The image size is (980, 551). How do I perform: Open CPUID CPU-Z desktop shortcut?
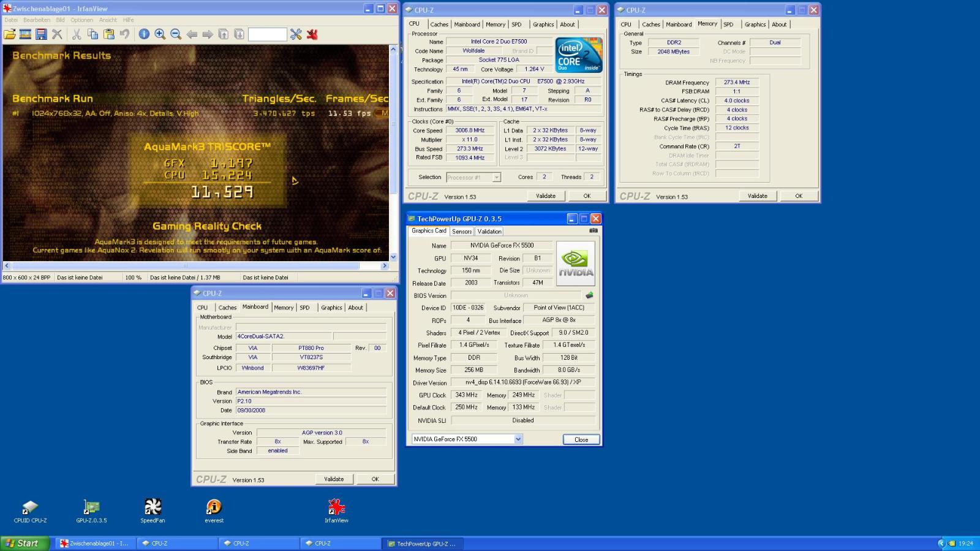[x=30, y=511]
